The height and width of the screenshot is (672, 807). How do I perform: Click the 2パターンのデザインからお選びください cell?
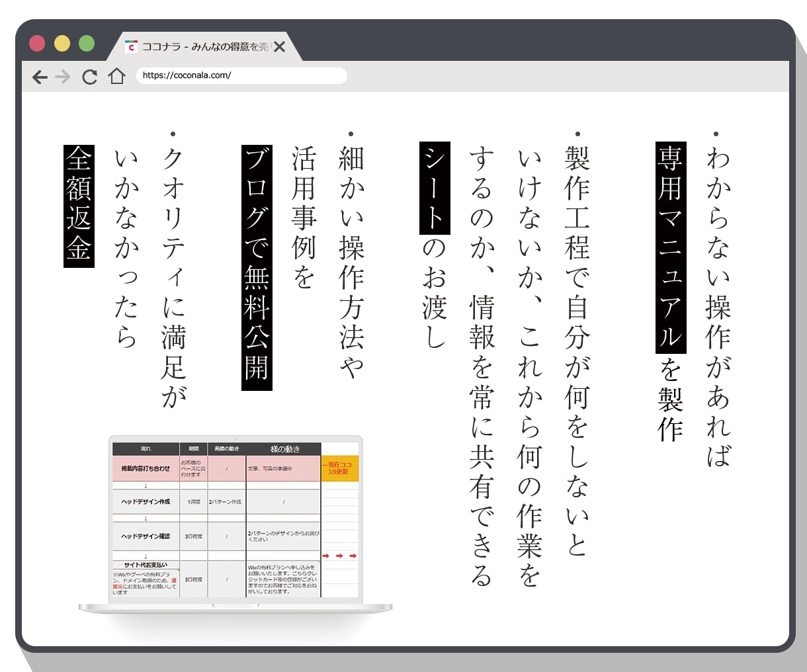click(283, 536)
